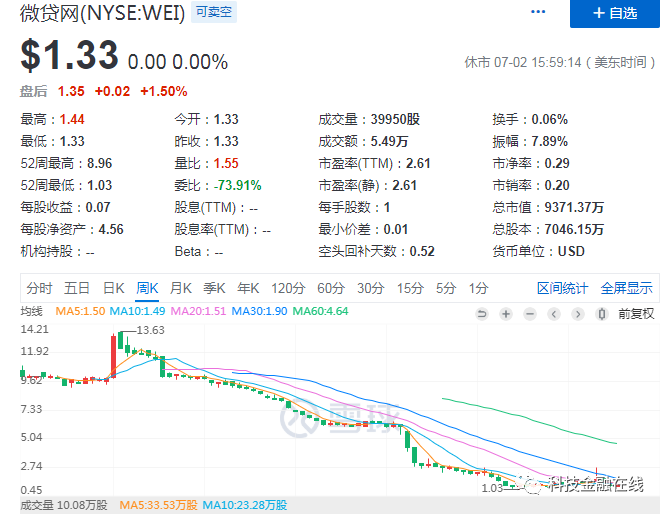Choose the 30分 interval tab
The height and width of the screenshot is (514, 665).
(371, 288)
